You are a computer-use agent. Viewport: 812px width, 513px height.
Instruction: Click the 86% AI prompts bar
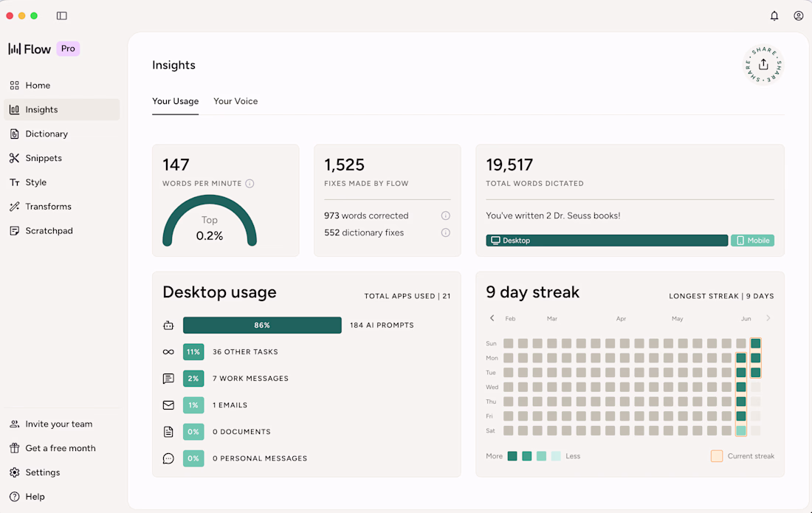(x=262, y=325)
